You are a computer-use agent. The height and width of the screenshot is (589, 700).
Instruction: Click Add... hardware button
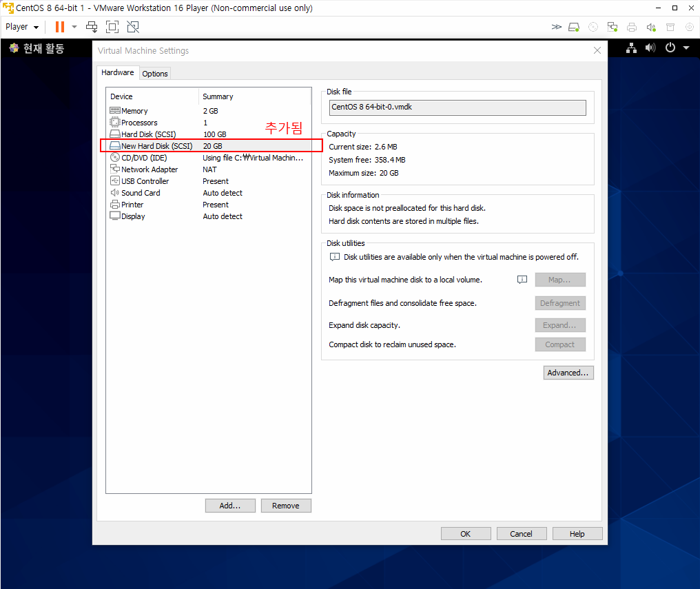(230, 506)
